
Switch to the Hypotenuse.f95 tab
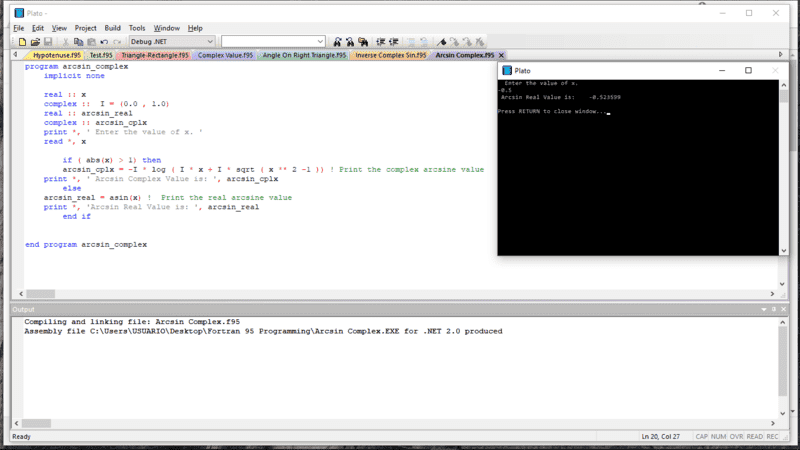[52, 56]
